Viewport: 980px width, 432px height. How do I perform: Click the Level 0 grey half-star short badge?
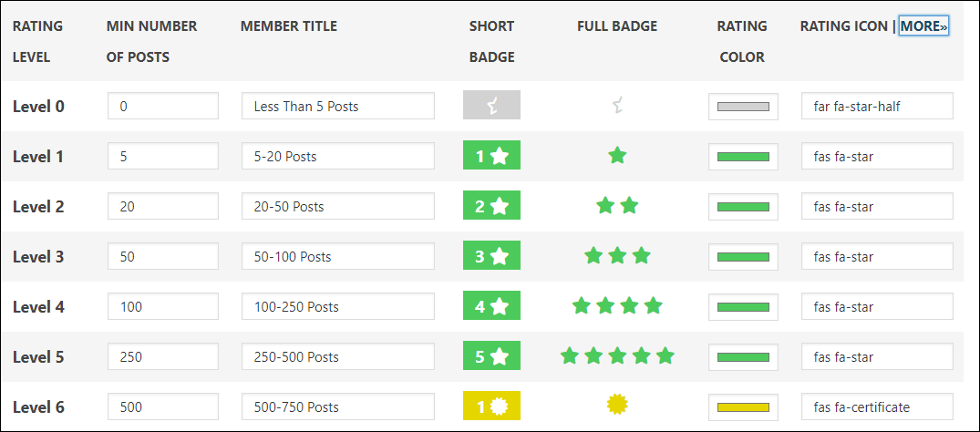[x=491, y=106]
